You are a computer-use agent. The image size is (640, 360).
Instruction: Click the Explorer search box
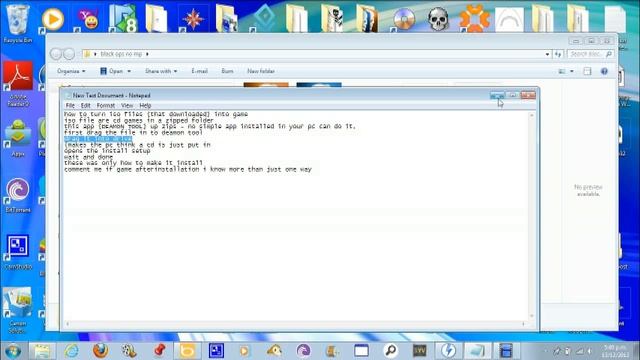(x=590, y=54)
